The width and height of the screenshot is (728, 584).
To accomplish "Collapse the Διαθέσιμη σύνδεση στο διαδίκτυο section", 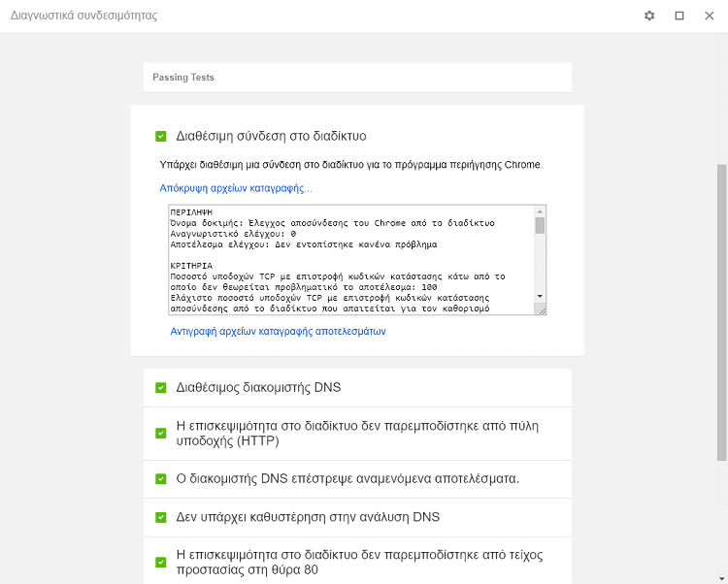I will [271, 136].
